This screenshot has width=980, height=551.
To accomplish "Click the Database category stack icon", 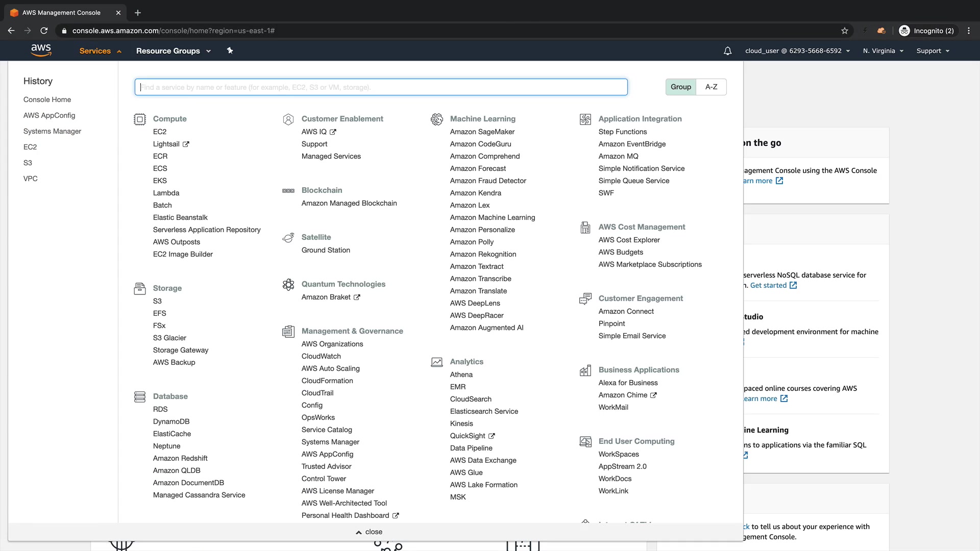I will tap(139, 397).
